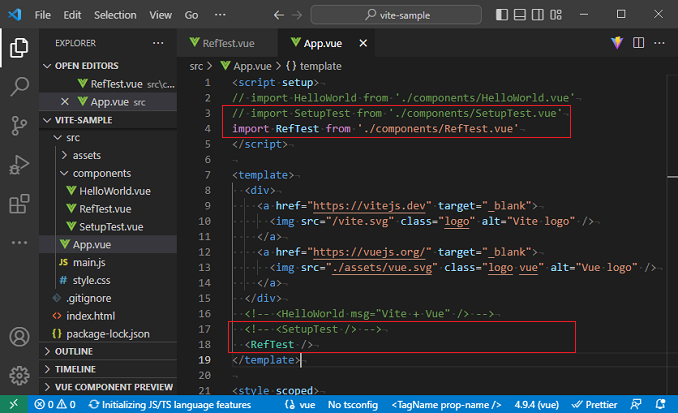Viewport: 678px width, 413px height.
Task: Go forward with the right arrow
Action: pyautogui.click(x=297, y=15)
